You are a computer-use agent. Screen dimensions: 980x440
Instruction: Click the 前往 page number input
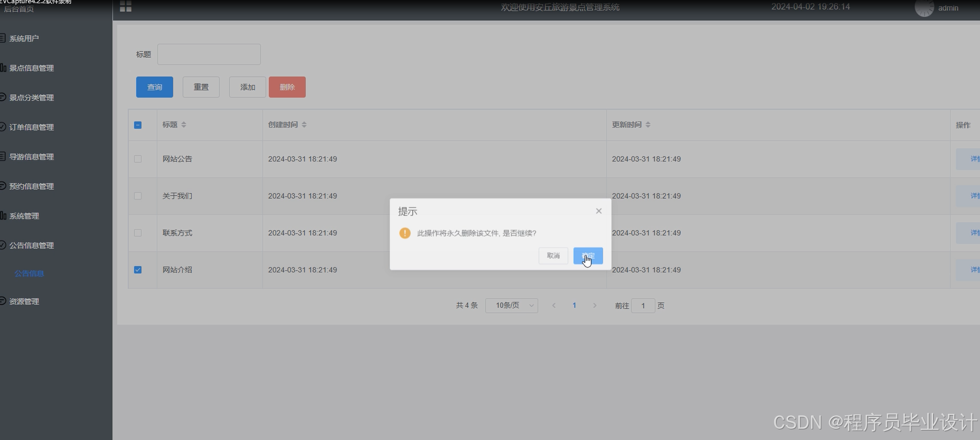click(x=643, y=305)
